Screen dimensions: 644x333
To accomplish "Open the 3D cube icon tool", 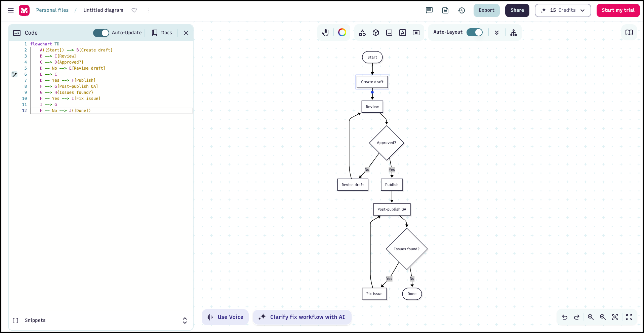I will tap(376, 33).
